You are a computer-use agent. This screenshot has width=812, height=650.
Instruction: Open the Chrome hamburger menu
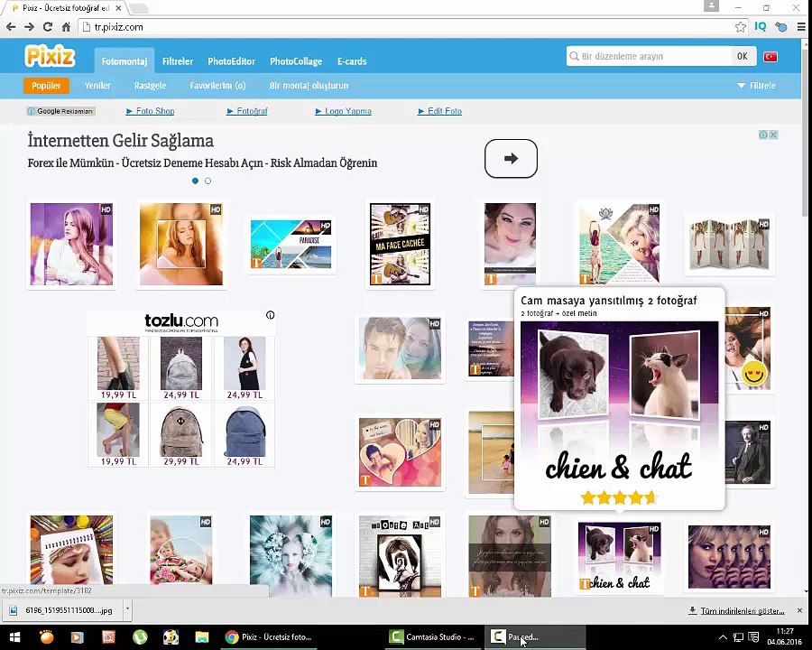click(801, 27)
